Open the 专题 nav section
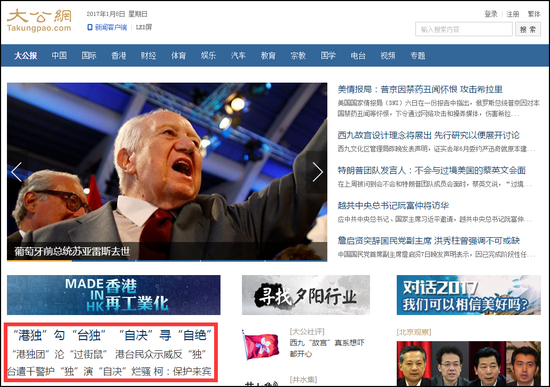550x387 pixels. (x=418, y=55)
